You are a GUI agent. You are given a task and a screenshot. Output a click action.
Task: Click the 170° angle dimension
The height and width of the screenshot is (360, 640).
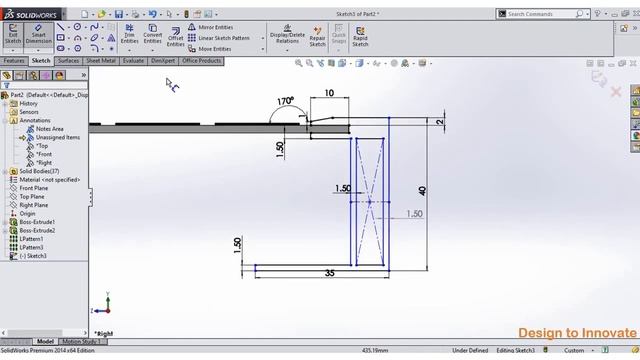pyautogui.click(x=285, y=101)
